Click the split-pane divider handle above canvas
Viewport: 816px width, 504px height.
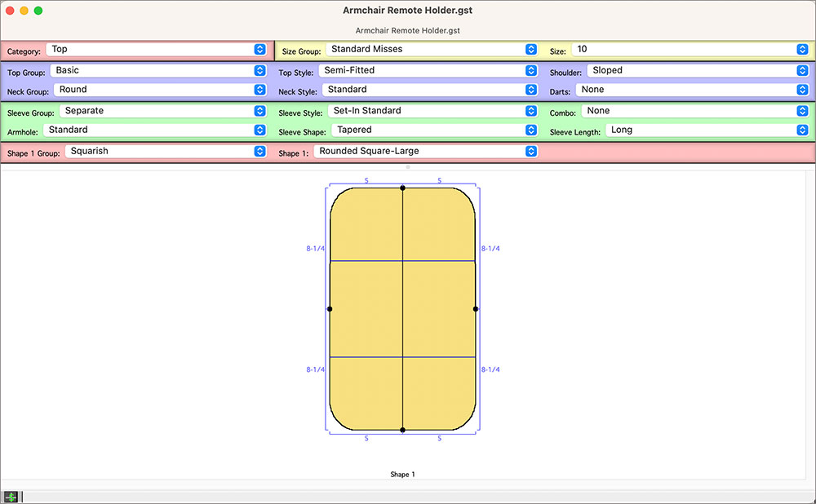[408, 166]
